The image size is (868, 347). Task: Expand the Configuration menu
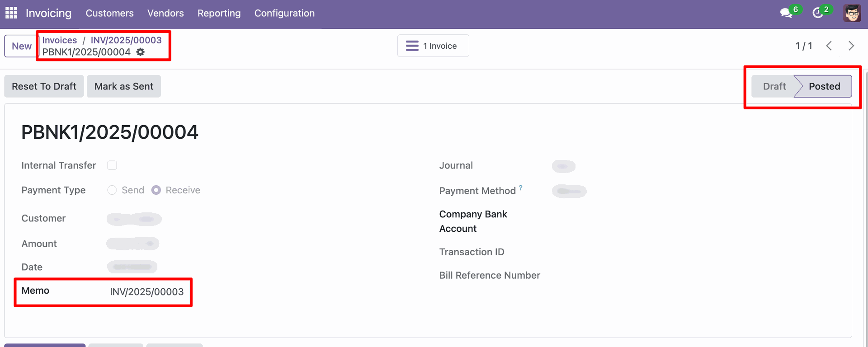point(284,13)
